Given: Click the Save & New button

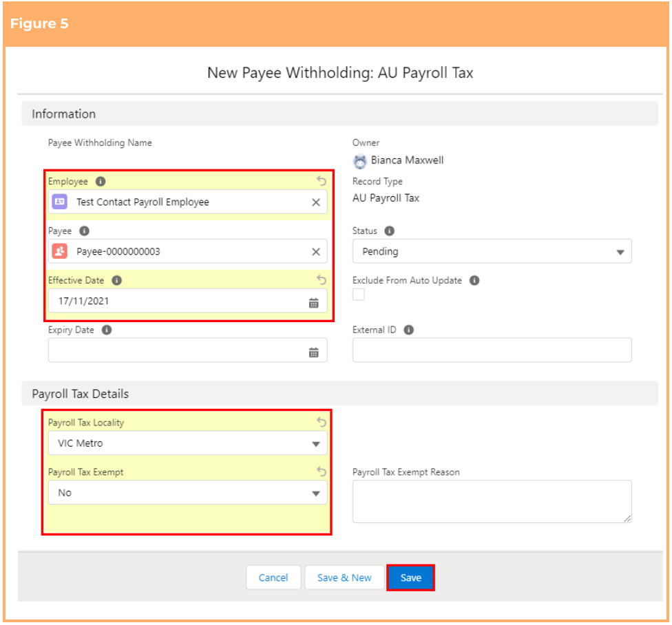Looking at the screenshot, I should tap(344, 578).
